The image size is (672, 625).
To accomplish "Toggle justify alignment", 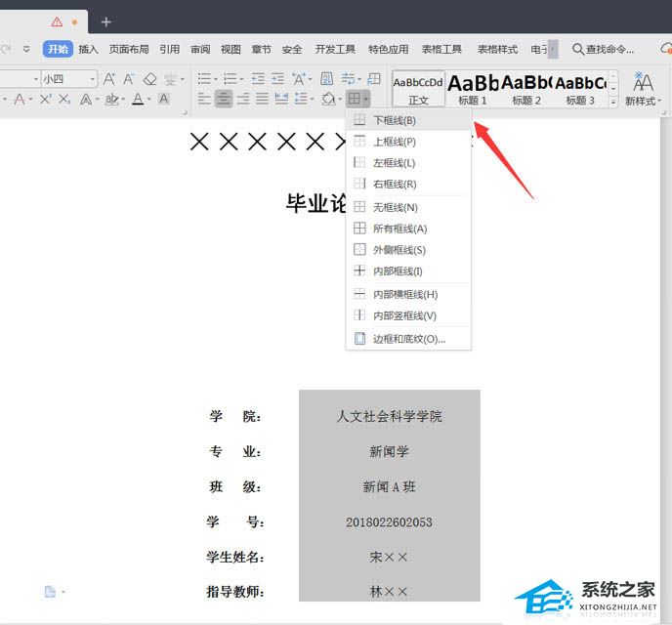I will (x=263, y=100).
